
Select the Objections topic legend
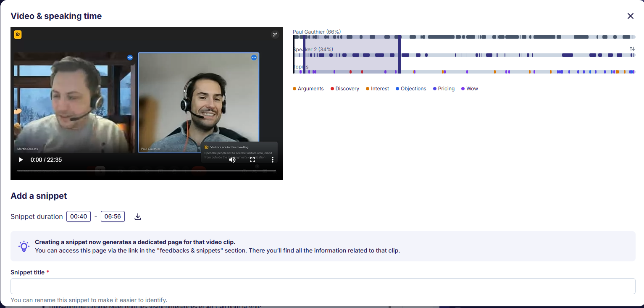tap(411, 89)
